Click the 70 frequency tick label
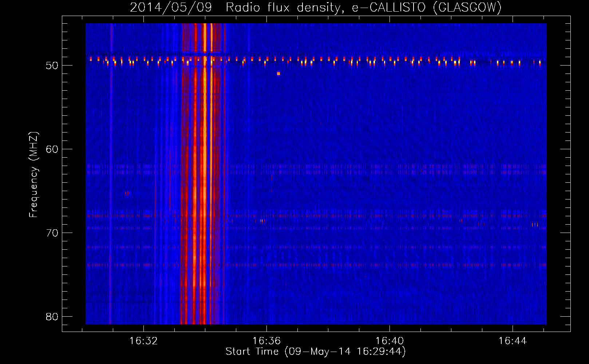589x364 pixels. [x=52, y=233]
